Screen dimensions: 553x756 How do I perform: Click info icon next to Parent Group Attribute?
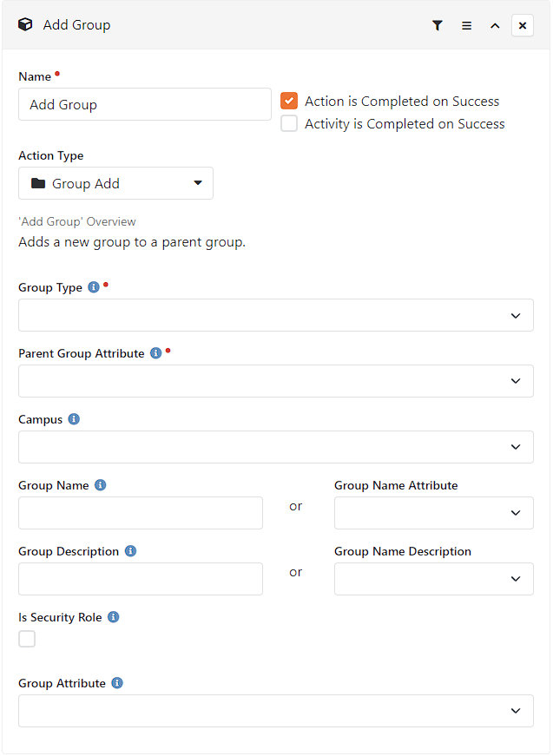[x=155, y=353]
